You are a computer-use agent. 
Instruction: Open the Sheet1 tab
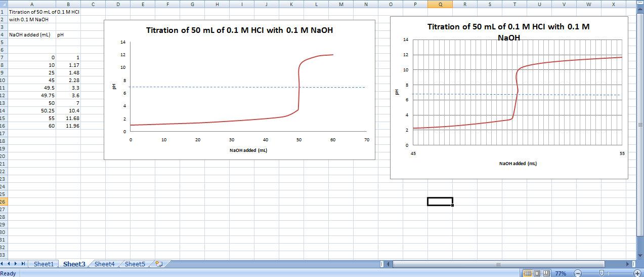click(x=43, y=264)
